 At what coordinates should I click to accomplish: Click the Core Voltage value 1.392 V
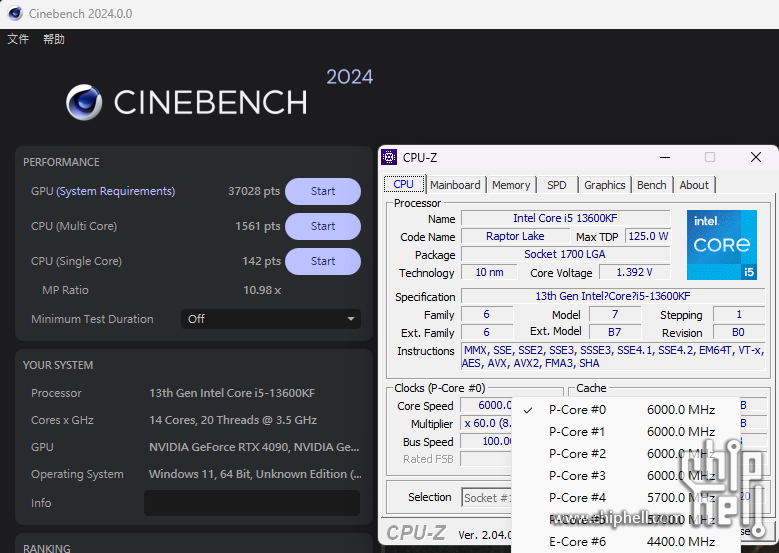click(x=634, y=272)
